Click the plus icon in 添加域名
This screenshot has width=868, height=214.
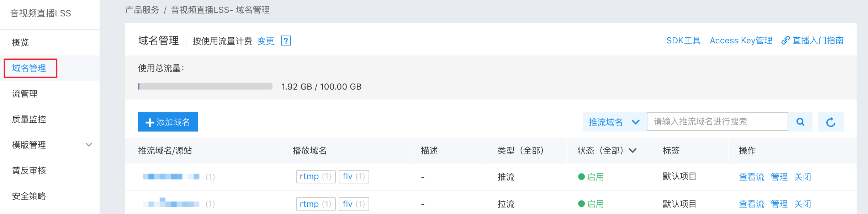point(150,122)
